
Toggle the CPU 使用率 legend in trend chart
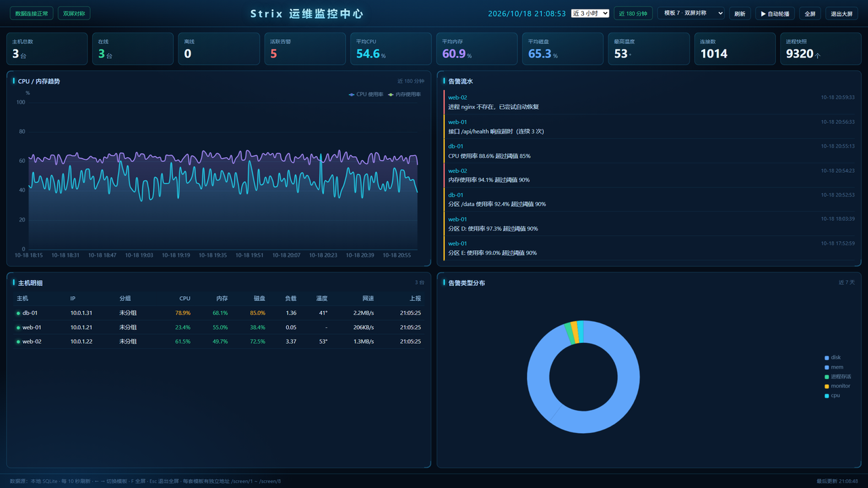366,95
